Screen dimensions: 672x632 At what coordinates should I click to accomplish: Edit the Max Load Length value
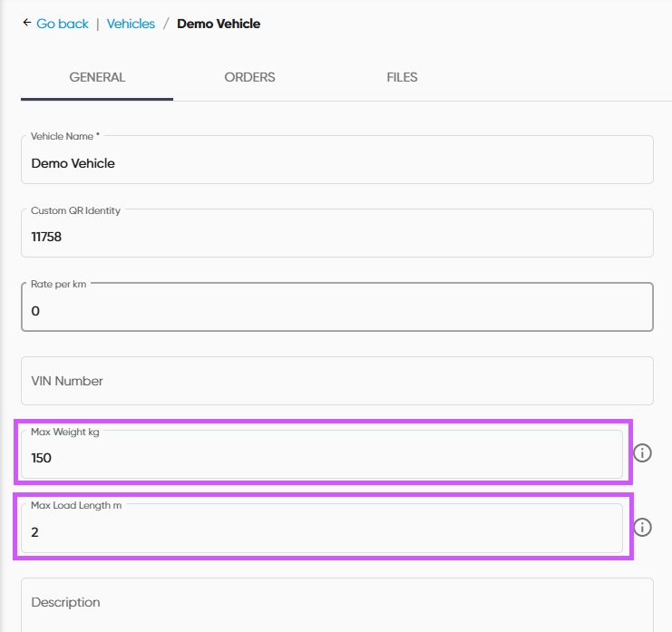(322, 532)
